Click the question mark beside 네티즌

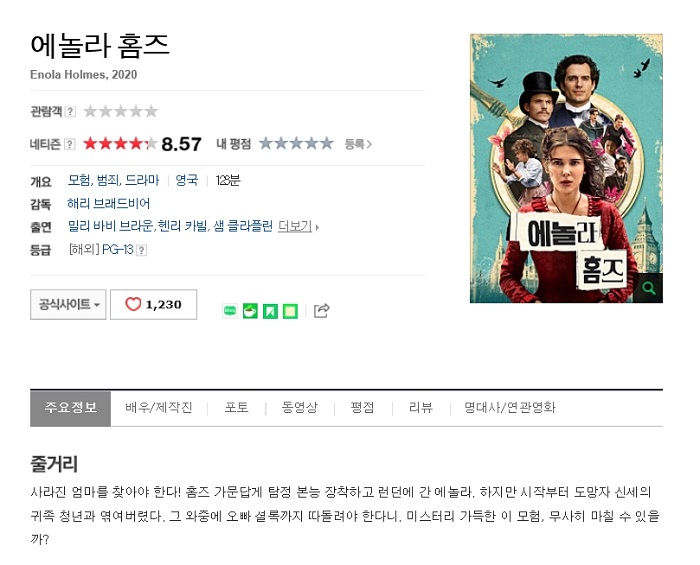[70, 144]
